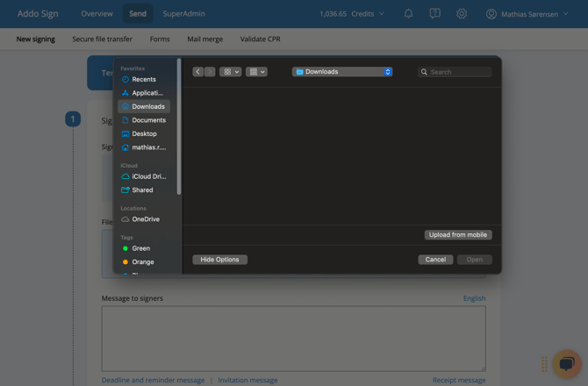Open the notifications bell icon
Image resolution: width=588 pixels, height=386 pixels.
(x=408, y=14)
